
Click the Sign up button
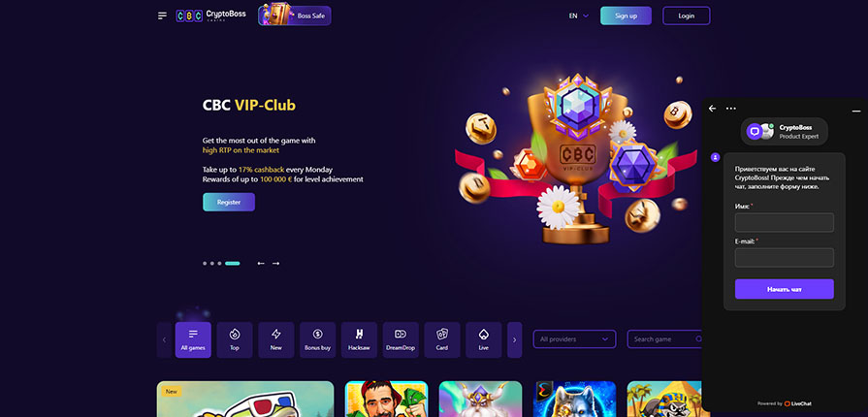point(626,16)
